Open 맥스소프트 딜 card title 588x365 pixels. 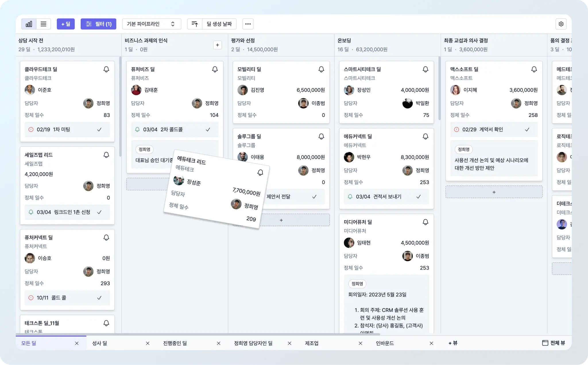point(464,69)
